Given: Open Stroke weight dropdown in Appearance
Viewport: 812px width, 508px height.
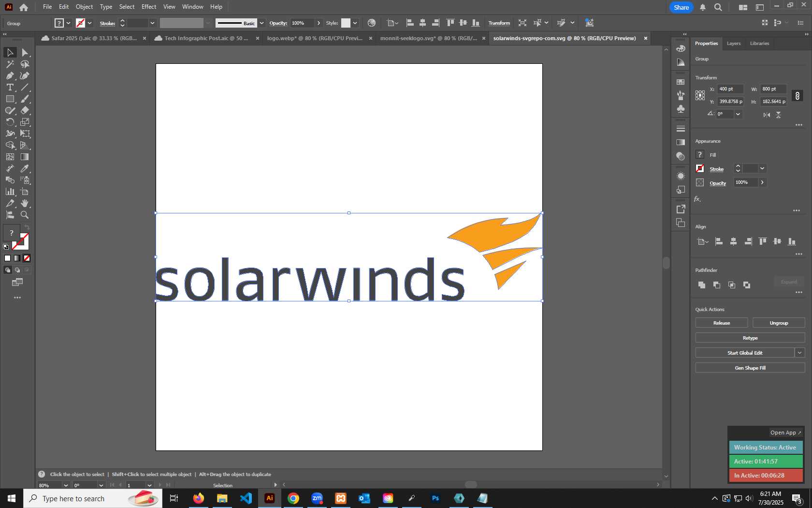Looking at the screenshot, I should tap(762, 168).
